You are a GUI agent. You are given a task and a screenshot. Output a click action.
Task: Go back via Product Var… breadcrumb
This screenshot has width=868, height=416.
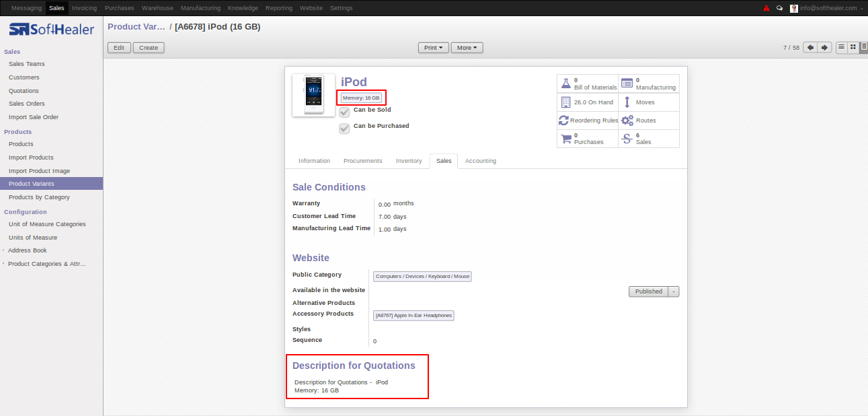click(x=136, y=27)
